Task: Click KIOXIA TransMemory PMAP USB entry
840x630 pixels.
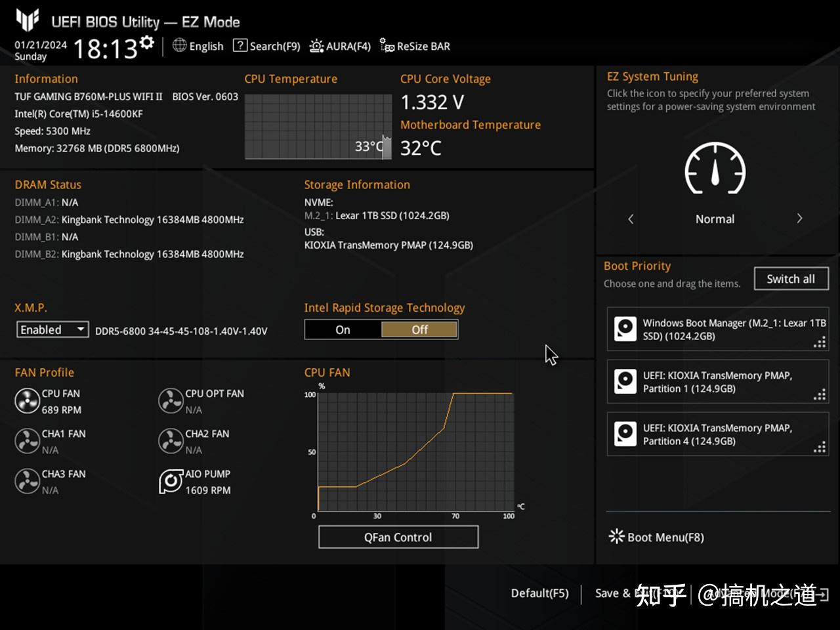Action: [x=388, y=245]
